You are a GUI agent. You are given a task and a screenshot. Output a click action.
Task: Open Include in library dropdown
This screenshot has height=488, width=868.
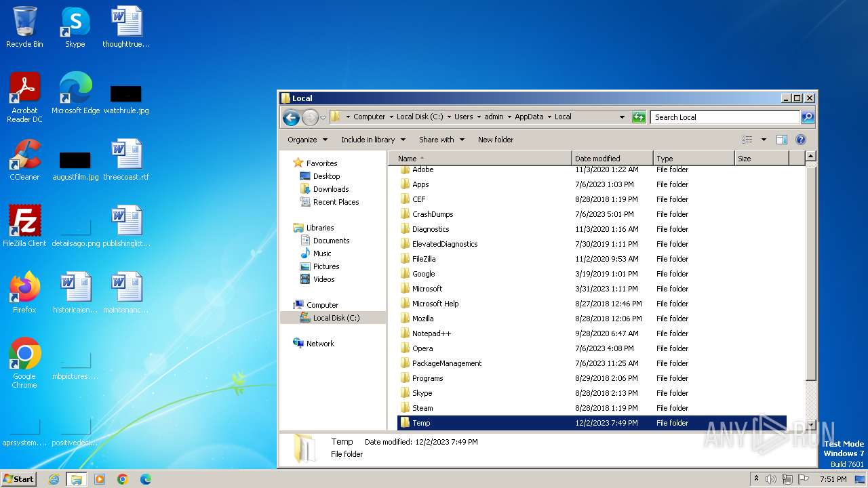click(x=373, y=140)
